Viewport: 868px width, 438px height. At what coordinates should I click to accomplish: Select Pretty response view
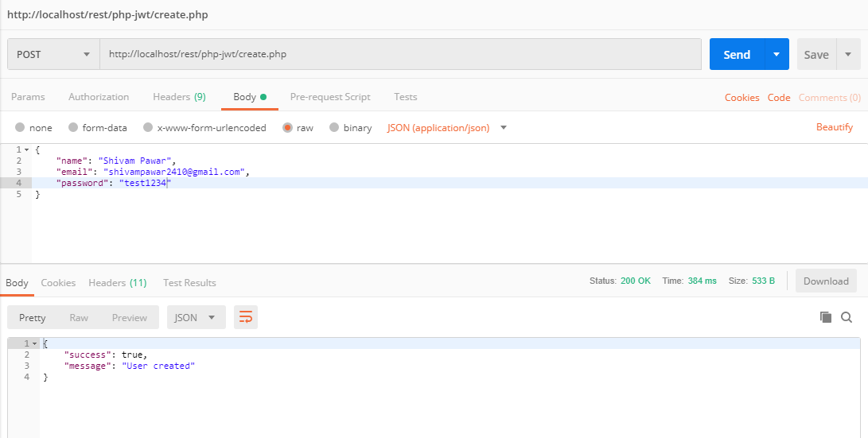click(x=32, y=317)
